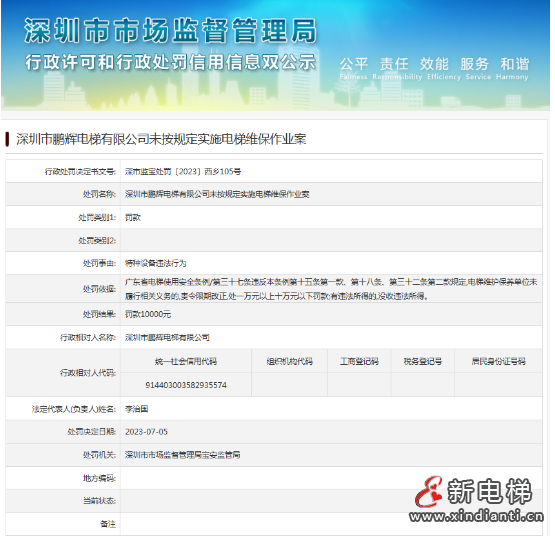
Task: Click the 和谐 Harmony slogan in banner
Action: click(x=512, y=68)
